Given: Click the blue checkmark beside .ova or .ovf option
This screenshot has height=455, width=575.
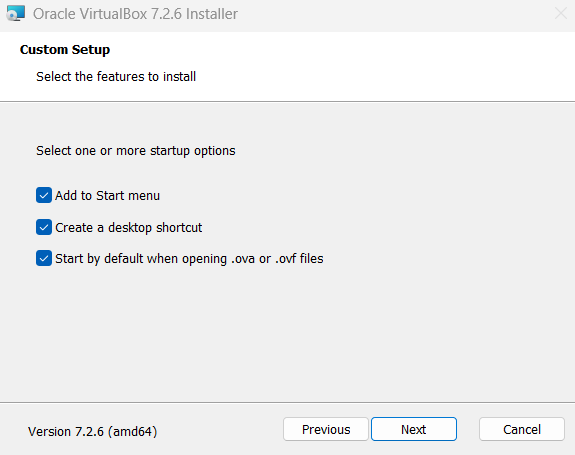Looking at the screenshot, I should (44, 258).
